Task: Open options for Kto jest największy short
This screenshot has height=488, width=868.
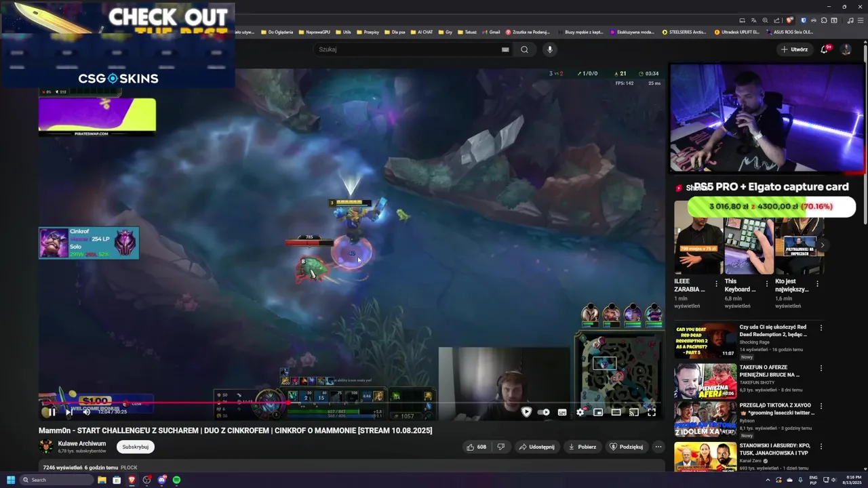Action: pos(817,284)
